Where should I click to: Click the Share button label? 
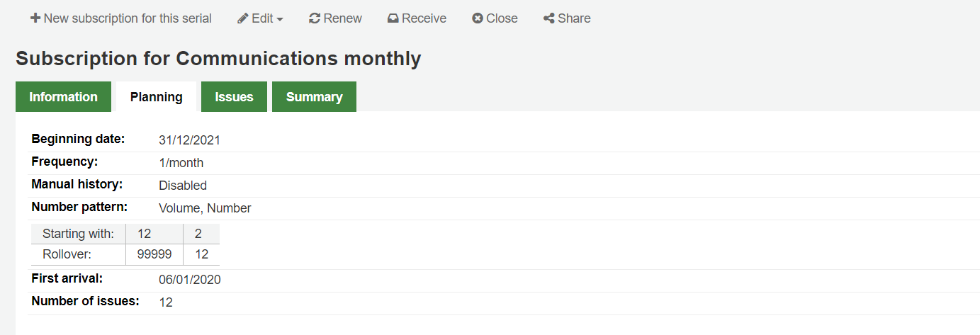click(x=574, y=18)
